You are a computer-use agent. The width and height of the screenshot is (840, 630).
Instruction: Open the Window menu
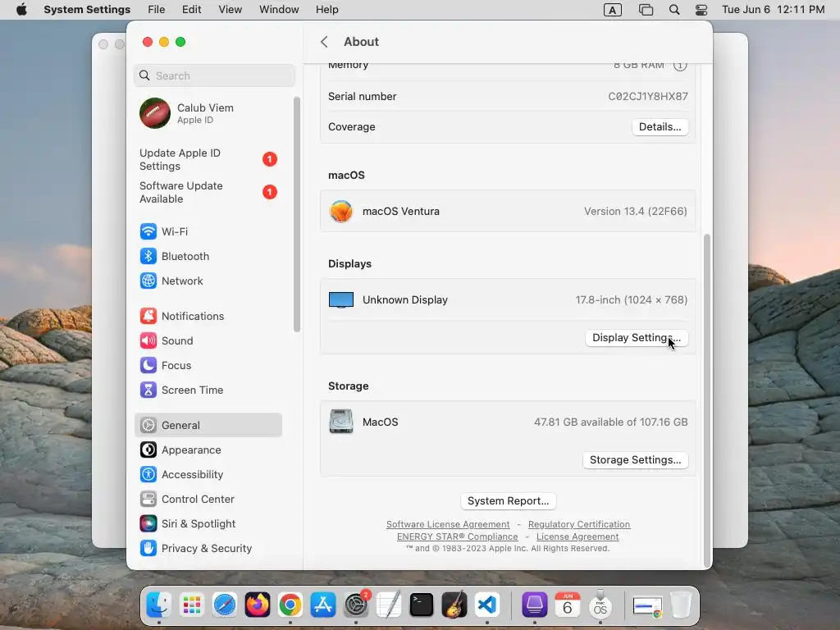coord(279,10)
